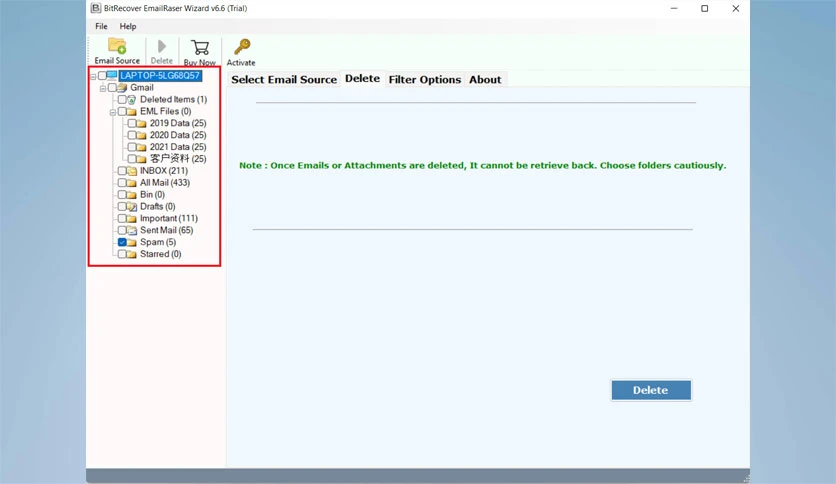Select the INBOX (211) label
Viewport: 836px width, 484px height.
click(164, 171)
